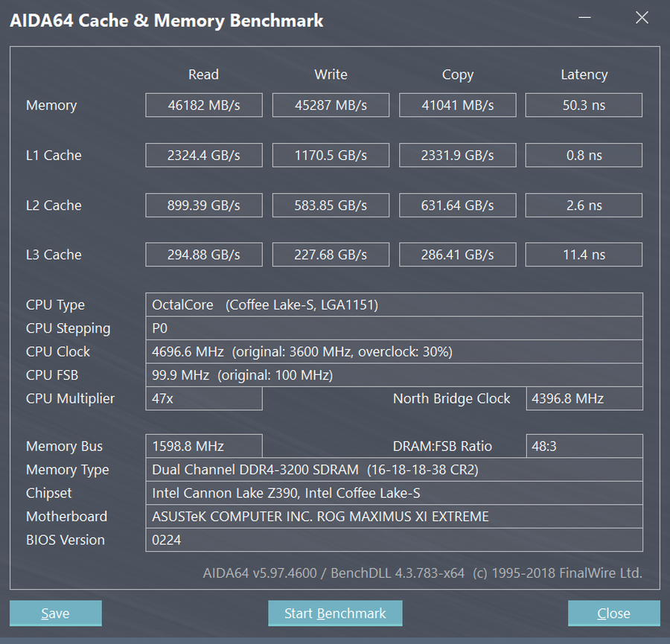Viewport: 670px width, 644px height.
Task: Click the Memory Latency 50.3 ns field
Action: [584, 105]
